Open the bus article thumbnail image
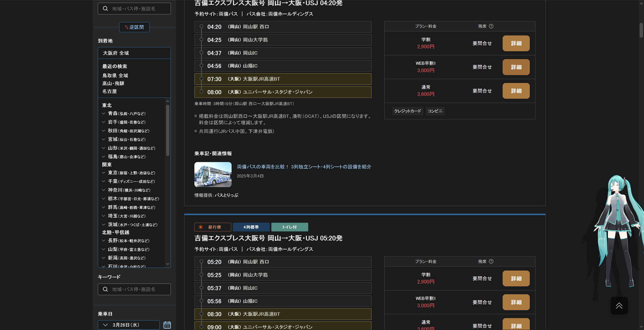Image resolution: width=644 pixels, height=330 pixels. (213, 174)
